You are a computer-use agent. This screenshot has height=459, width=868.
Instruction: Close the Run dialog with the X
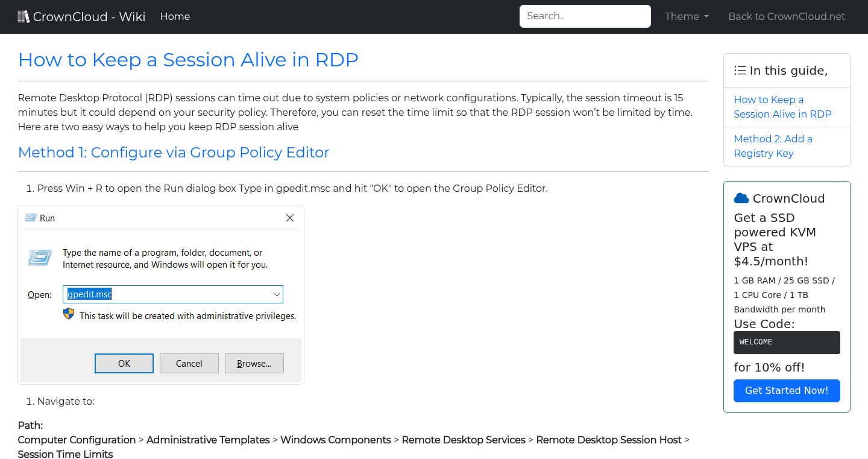(x=290, y=218)
